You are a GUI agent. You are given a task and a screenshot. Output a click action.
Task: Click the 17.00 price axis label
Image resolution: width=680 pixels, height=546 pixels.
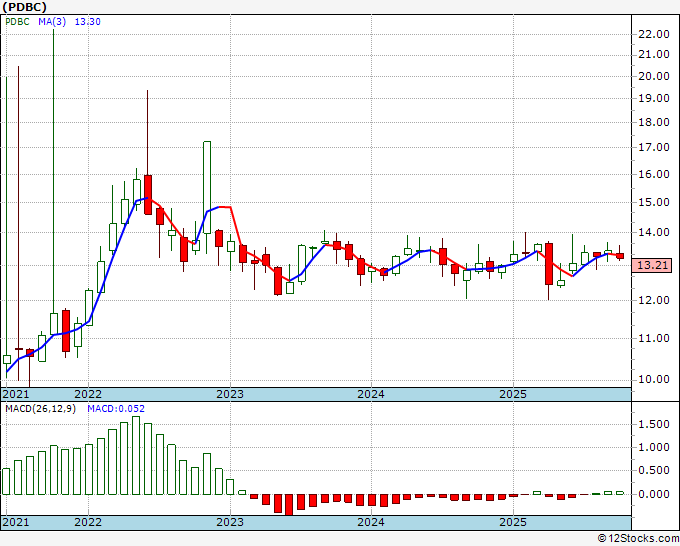[x=653, y=148]
